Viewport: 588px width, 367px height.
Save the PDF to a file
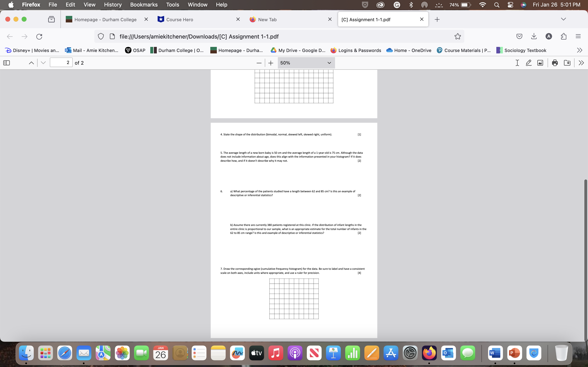(x=567, y=63)
